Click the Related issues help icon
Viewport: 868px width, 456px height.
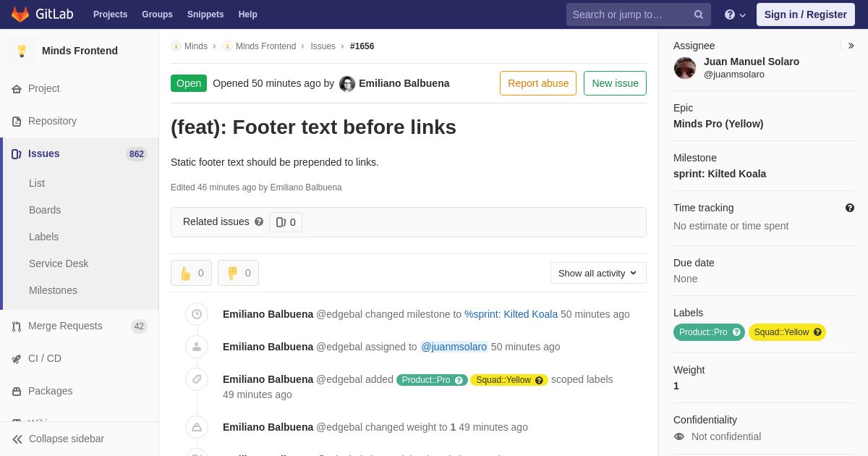click(x=259, y=221)
